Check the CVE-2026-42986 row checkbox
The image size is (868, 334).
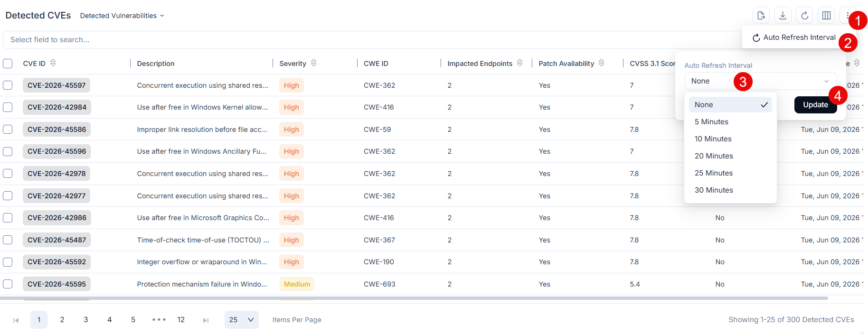pos(8,218)
